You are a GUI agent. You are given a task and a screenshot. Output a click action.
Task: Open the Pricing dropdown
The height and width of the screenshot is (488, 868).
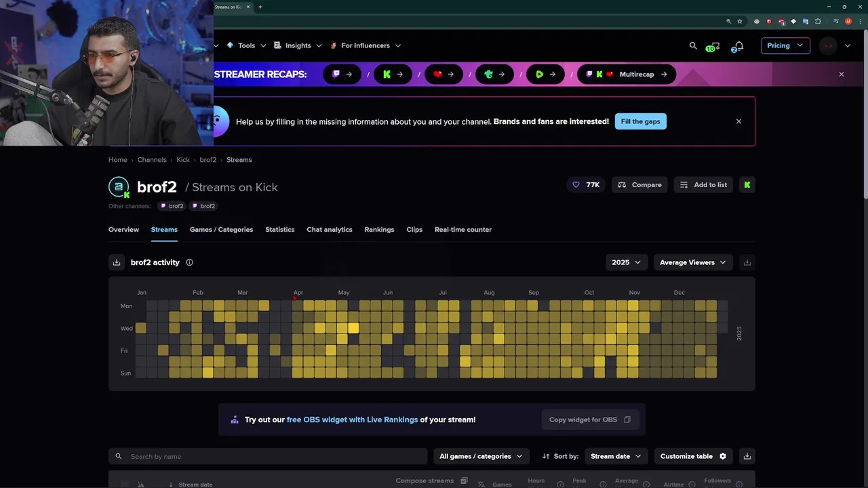tap(785, 45)
